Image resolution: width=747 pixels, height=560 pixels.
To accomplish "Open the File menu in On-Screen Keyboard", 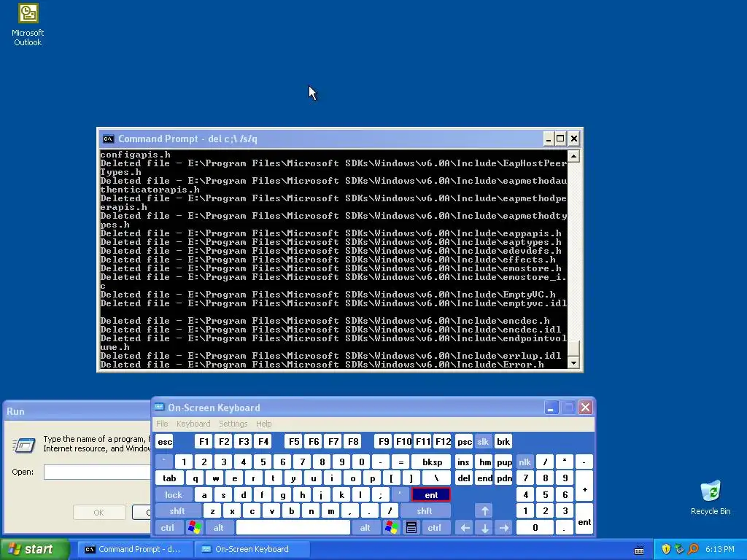I will [162, 424].
